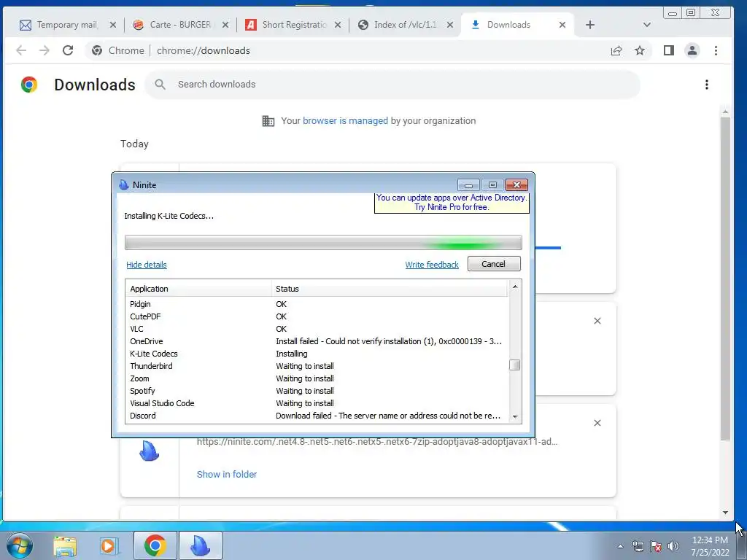Select the OneDrive install failed row

(x=317, y=341)
